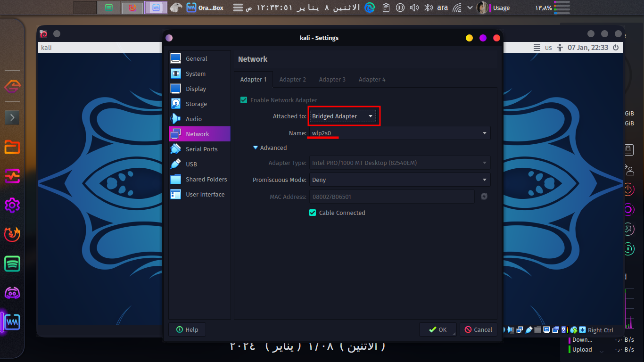
Task: Switch to the Adapter 4 tab
Action: [x=372, y=79]
